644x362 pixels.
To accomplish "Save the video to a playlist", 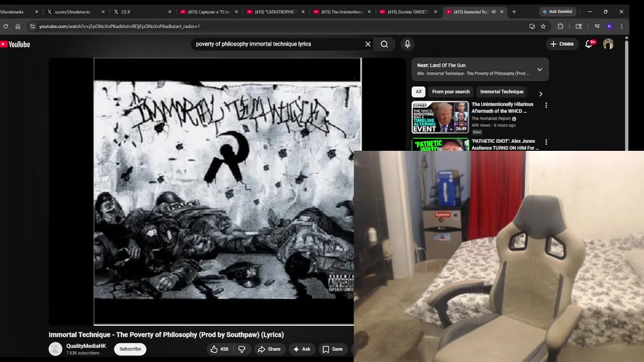I will 332,349.
